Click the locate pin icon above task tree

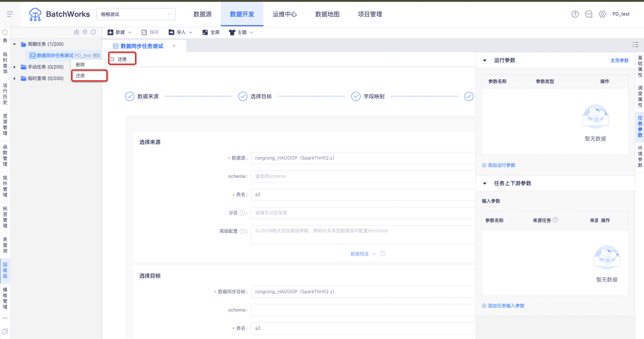(85, 32)
